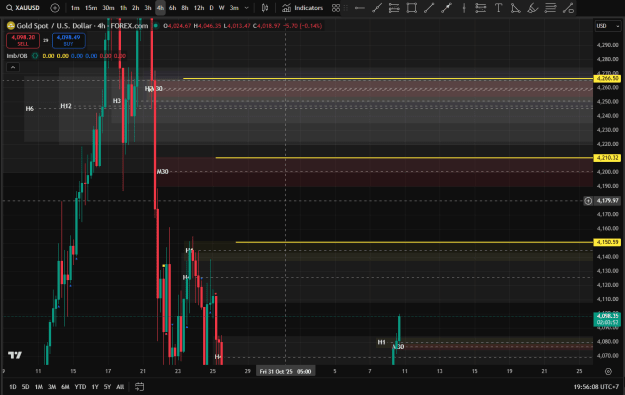
Task: Switch to the 8h timeframe
Action: 185,8
